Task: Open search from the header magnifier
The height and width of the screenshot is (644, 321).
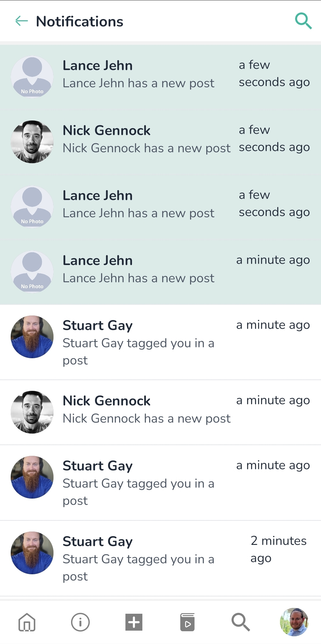Action: (303, 21)
